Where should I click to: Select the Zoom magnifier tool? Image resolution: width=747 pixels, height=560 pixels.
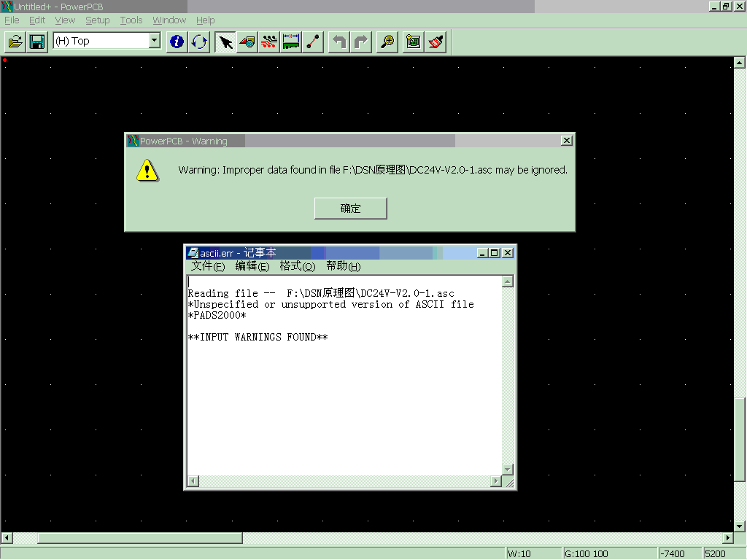click(x=387, y=42)
